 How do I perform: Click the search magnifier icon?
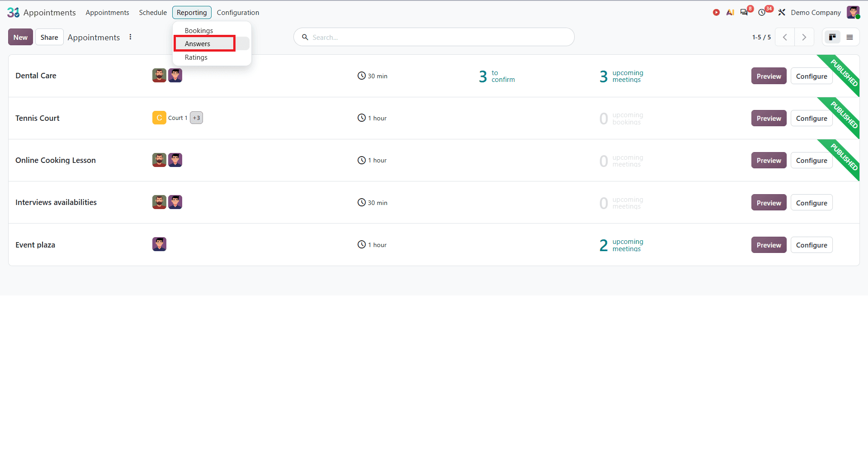[x=305, y=37]
